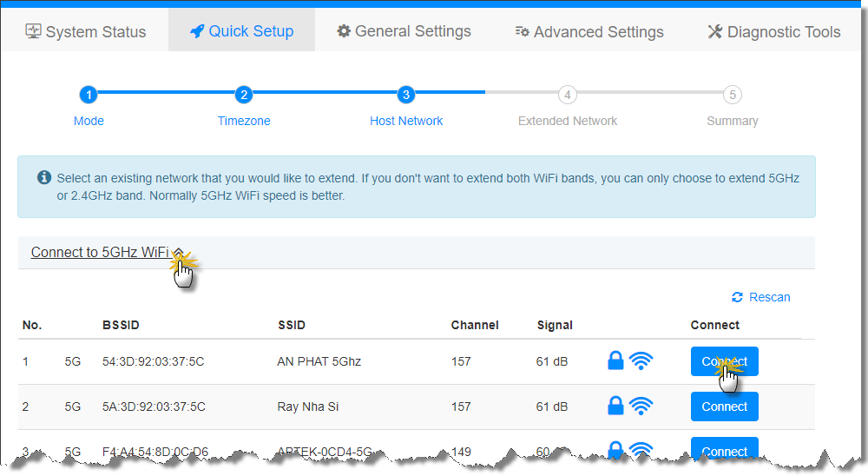Image resolution: width=868 pixels, height=476 pixels.
Task: Click the lock icon for AN PHAT 5Ghz
Action: 615,360
